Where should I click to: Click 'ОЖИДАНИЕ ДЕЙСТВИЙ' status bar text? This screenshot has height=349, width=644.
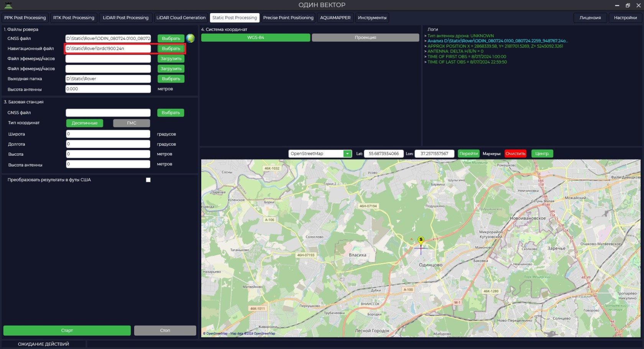tap(43, 344)
